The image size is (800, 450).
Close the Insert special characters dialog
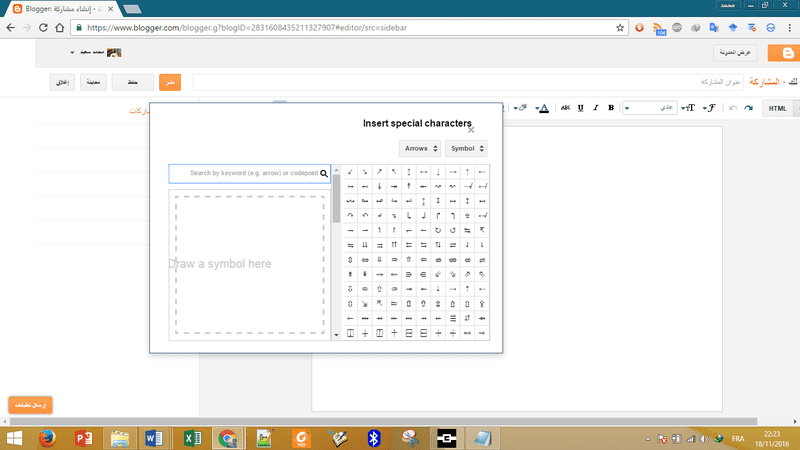tap(471, 129)
